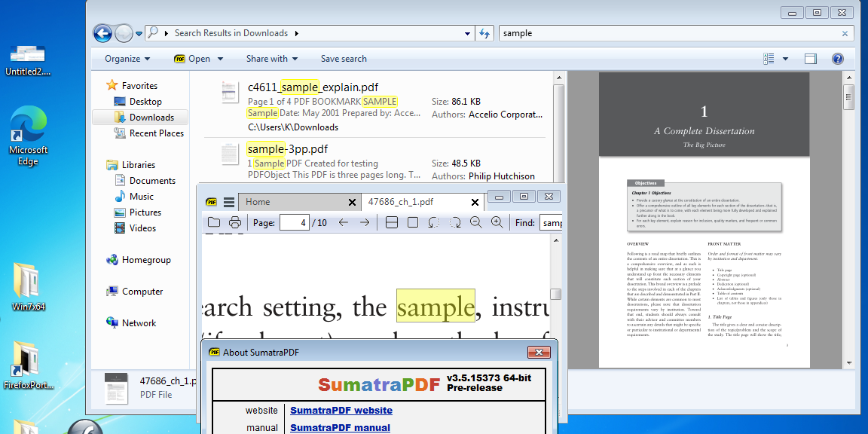Print the PDF via the printer icon
The height and width of the screenshot is (434, 868).
pyautogui.click(x=235, y=222)
